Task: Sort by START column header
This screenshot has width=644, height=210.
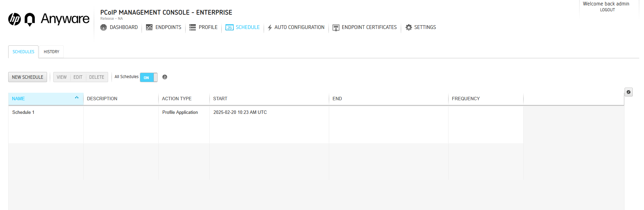Action: 269,99
